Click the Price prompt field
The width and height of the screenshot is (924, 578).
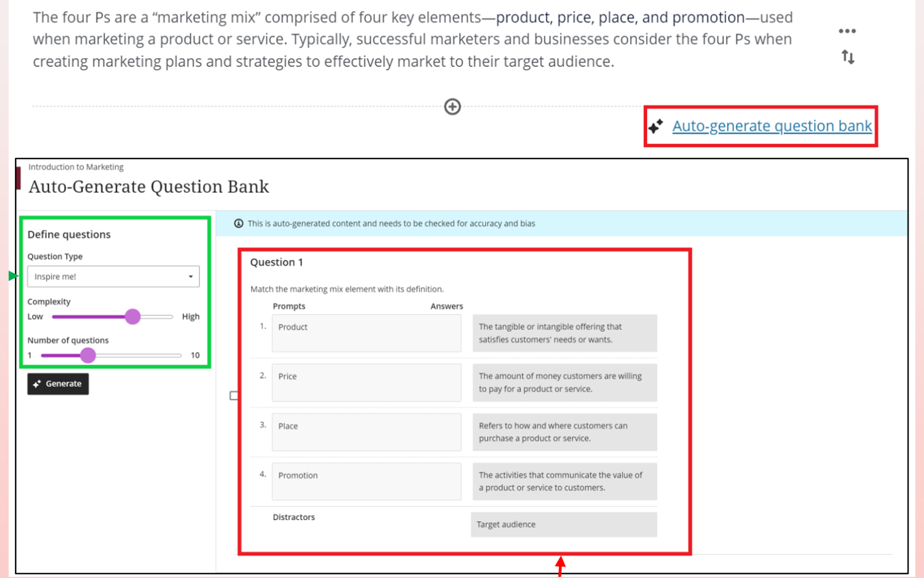tap(367, 383)
